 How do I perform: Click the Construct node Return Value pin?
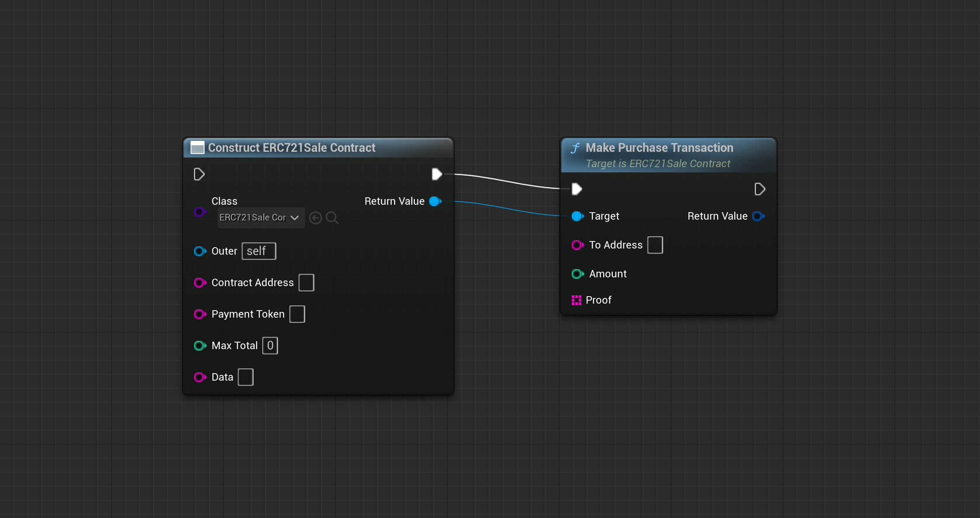tap(435, 201)
